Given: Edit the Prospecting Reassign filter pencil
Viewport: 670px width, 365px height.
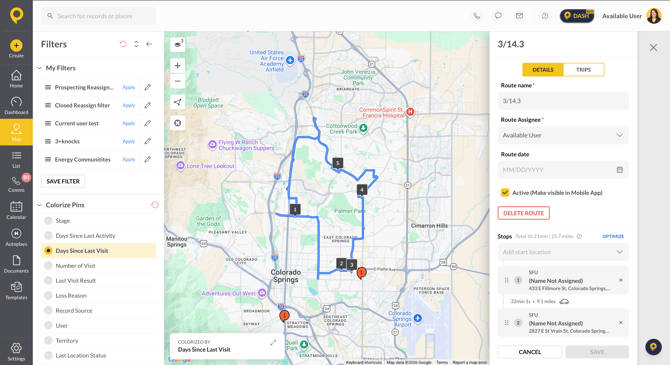Looking at the screenshot, I should click(147, 87).
